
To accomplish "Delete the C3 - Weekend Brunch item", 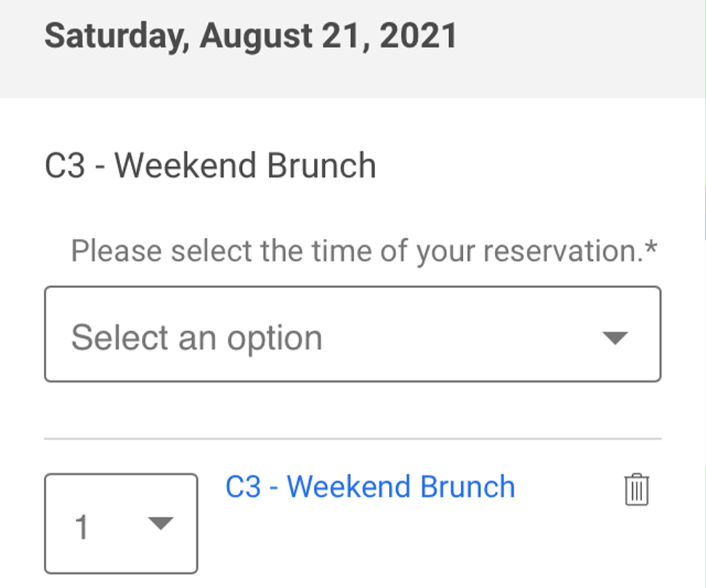I will [636, 489].
